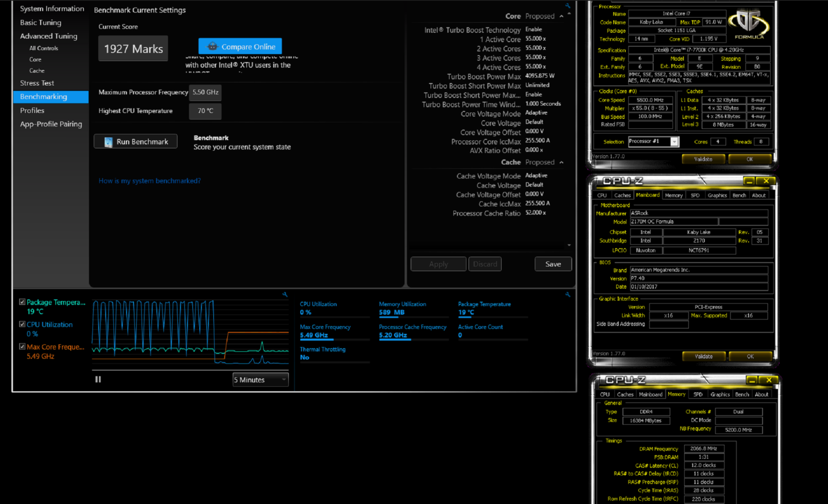Click OK in Mainboard CPU-Z window
Screen dimensions: 828x504
pyautogui.click(x=750, y=357)
